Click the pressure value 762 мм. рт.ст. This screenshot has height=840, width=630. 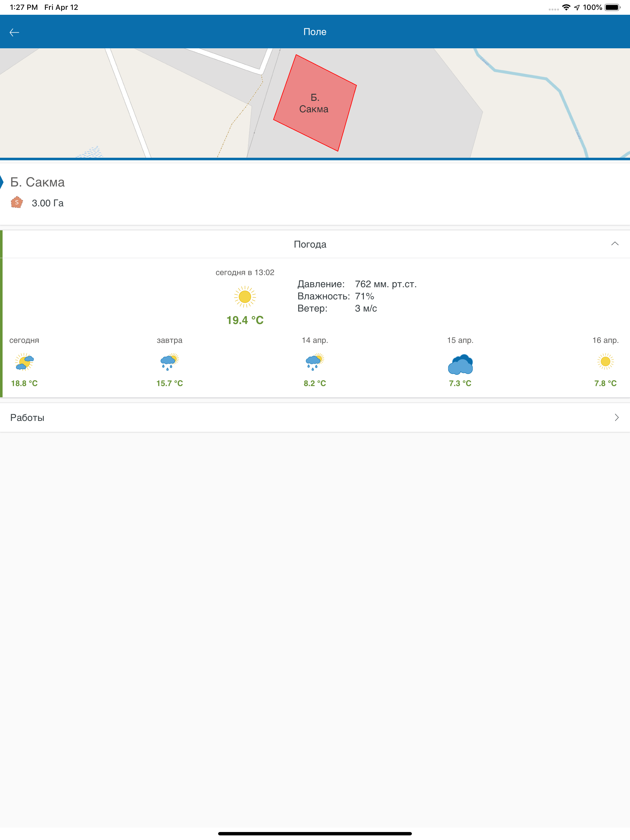point(386,284)
